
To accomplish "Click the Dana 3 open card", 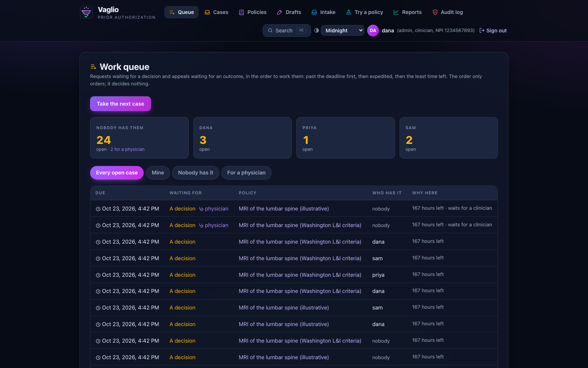I will [243, 138].
